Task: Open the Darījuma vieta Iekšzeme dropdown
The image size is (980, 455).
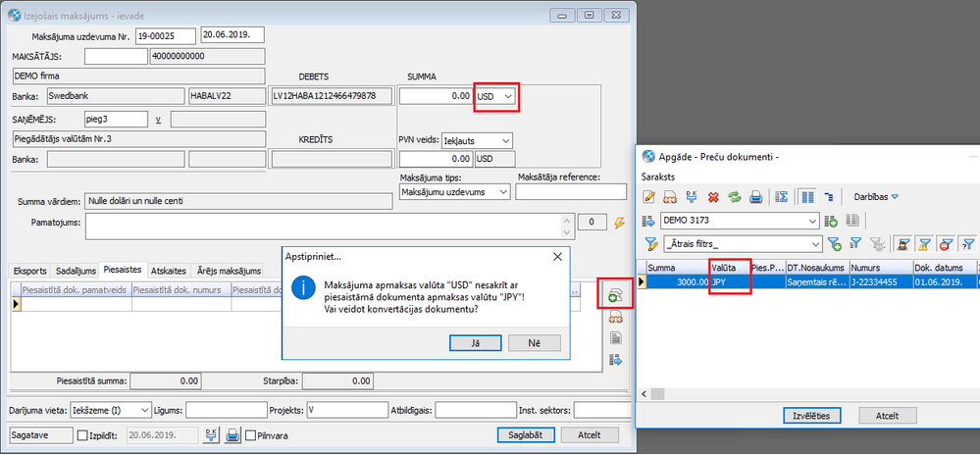Action: click(145, 411)
